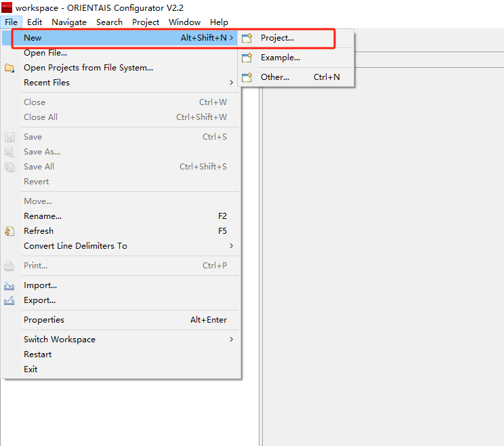This screenshot has height=446, width=504.
Task: Choose Open File... from File menu
Action: pos(45,53)
